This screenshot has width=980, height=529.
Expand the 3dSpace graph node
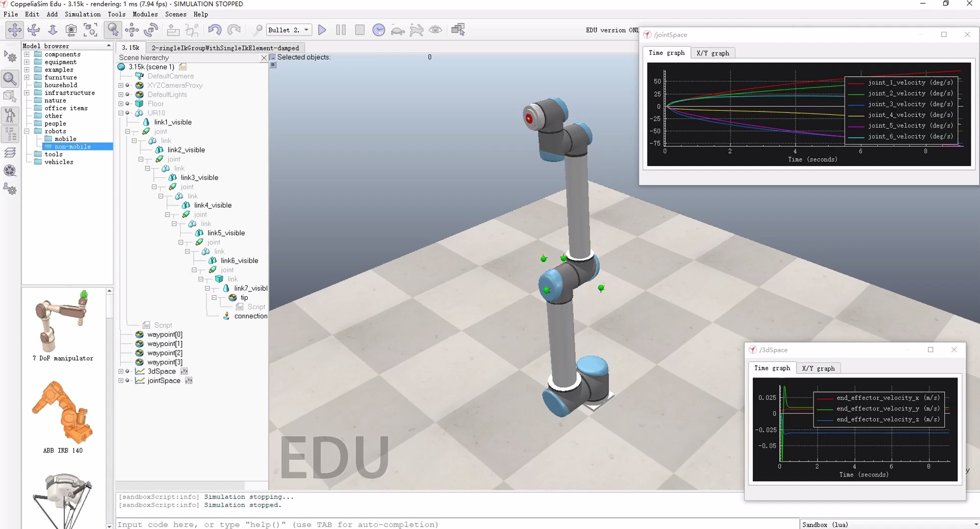pyautogui.click(x=121, y=371)
